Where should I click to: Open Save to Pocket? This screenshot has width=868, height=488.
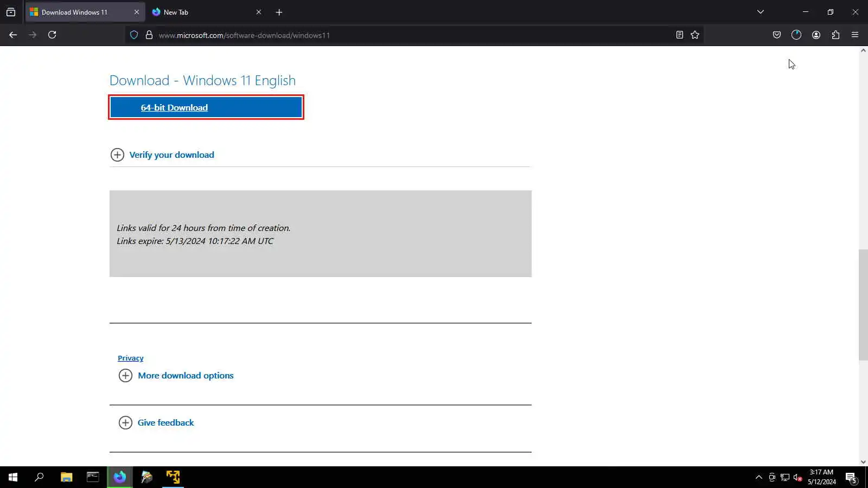coord(777,35)
